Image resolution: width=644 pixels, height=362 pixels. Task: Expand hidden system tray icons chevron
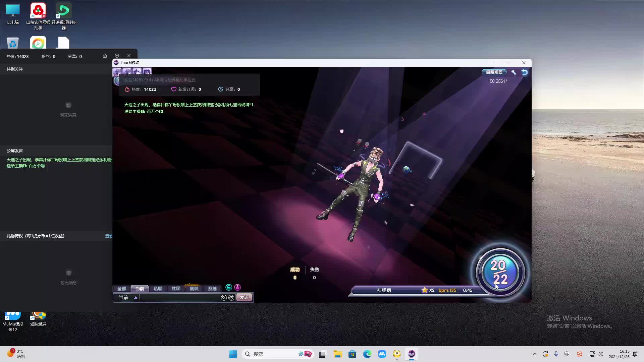coord(535,354)
